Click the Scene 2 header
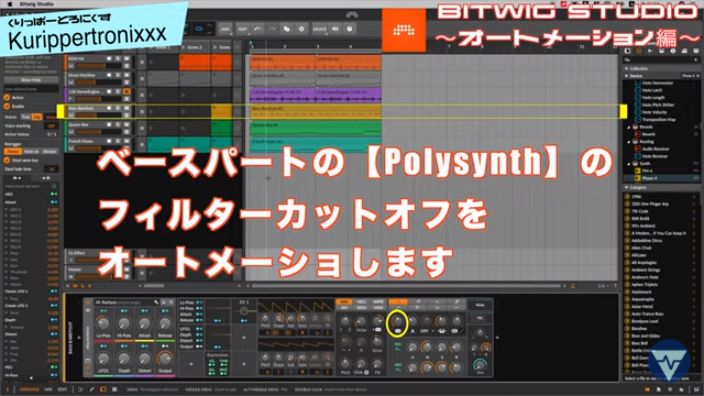The width and height of the screenshot is (704, 396). point(194,47)
